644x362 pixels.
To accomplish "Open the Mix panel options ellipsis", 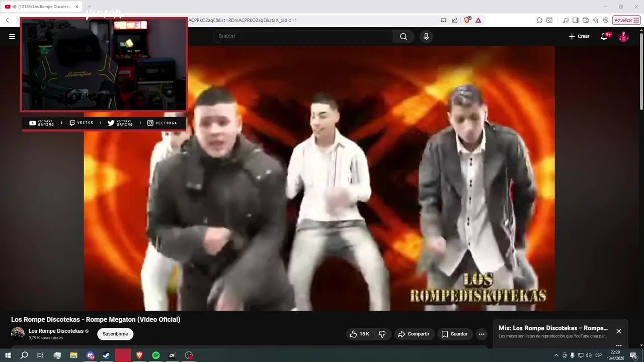I will tap(619, 345).
